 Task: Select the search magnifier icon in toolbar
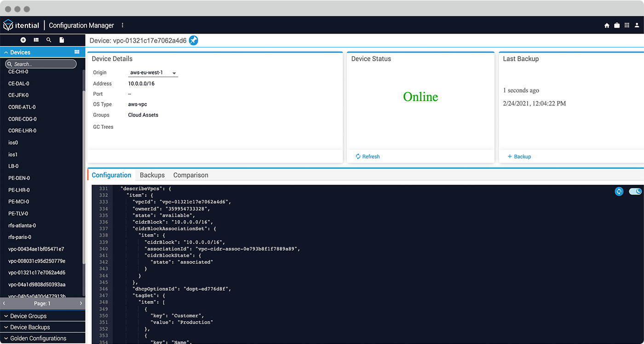(x=48, y=40)
